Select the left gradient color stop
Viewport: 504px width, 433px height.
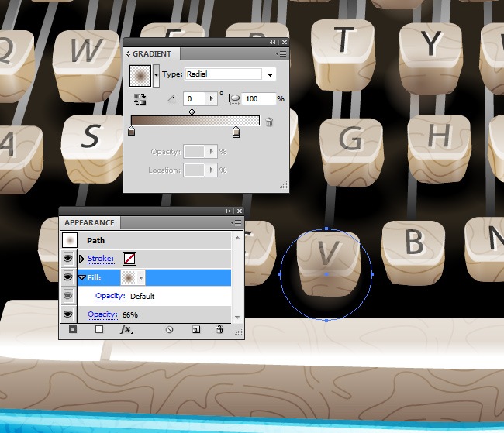click(x=132, y=131)
